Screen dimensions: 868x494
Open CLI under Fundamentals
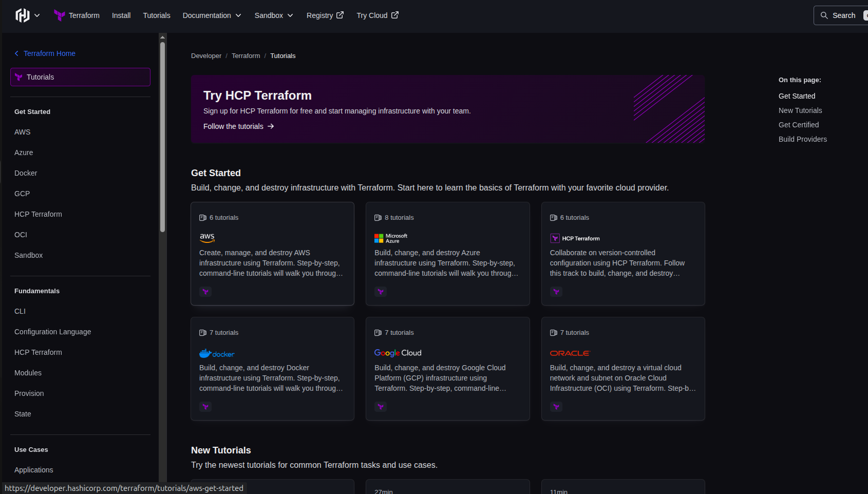[20, 311]
